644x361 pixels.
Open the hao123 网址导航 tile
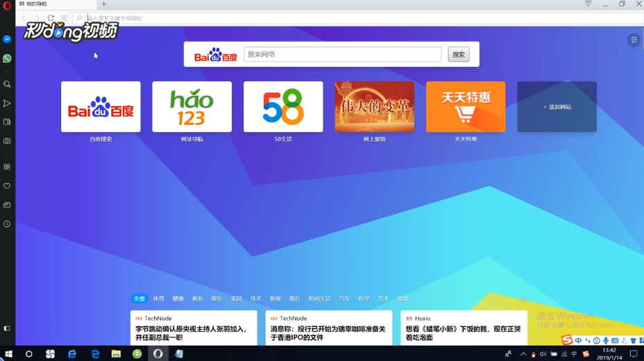pos(192,107)
